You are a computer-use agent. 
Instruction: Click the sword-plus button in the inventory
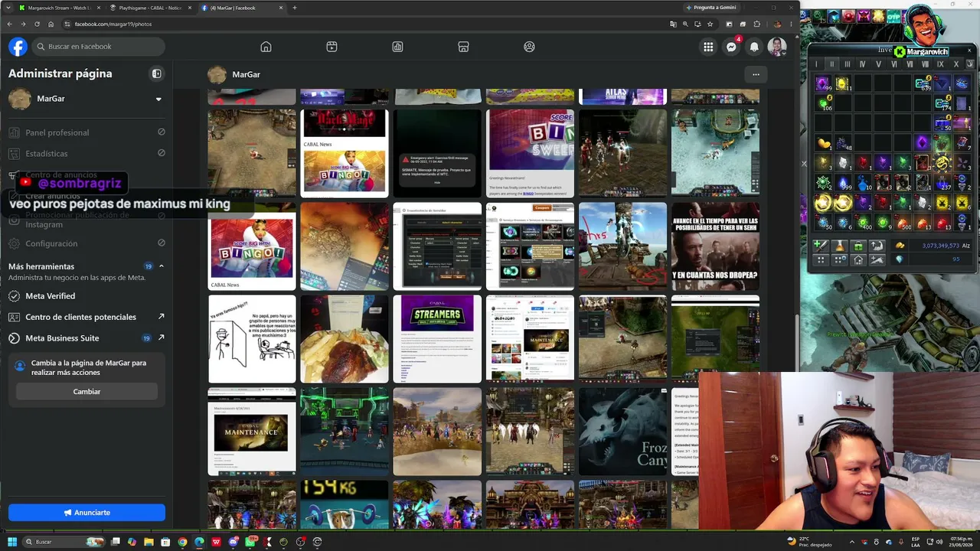[x=821, y=246]
